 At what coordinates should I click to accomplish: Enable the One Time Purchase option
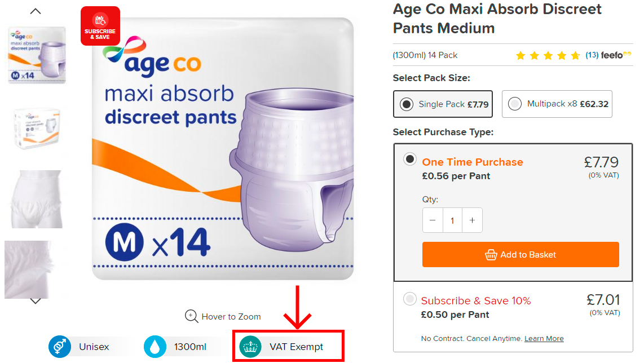point(410,160)
